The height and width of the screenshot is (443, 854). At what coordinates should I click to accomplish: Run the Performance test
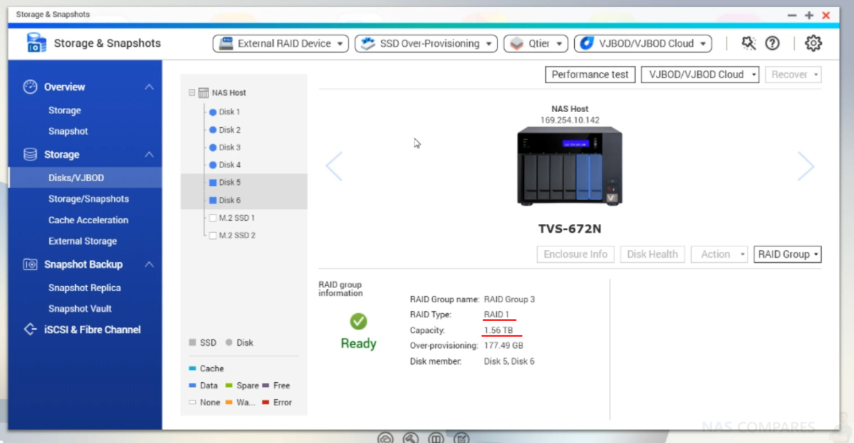(x=590, y=75)
